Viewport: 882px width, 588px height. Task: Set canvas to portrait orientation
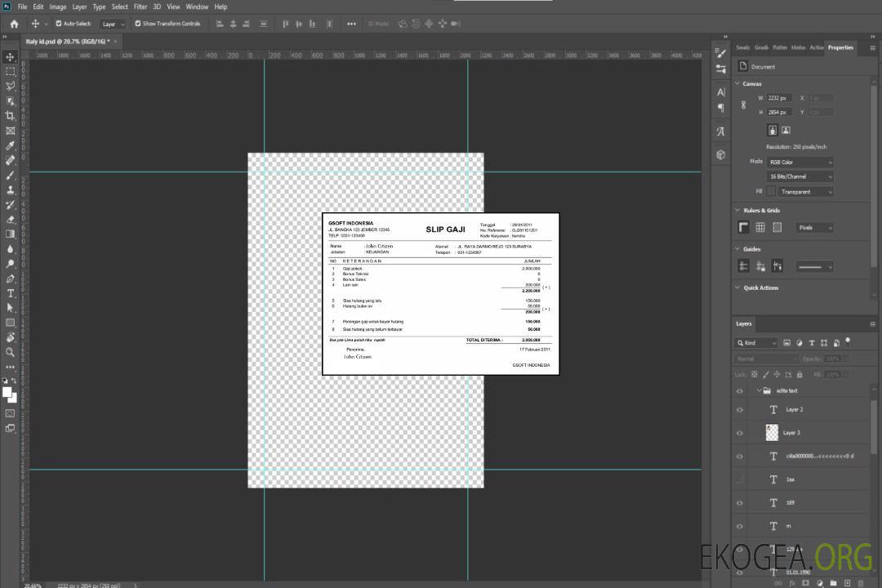[x=773, y=131]
